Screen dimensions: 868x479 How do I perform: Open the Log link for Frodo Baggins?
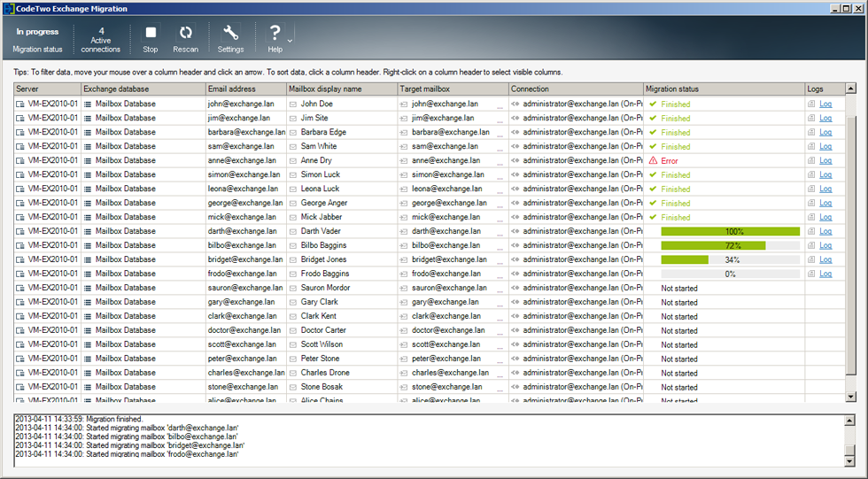tap(825, 274)
